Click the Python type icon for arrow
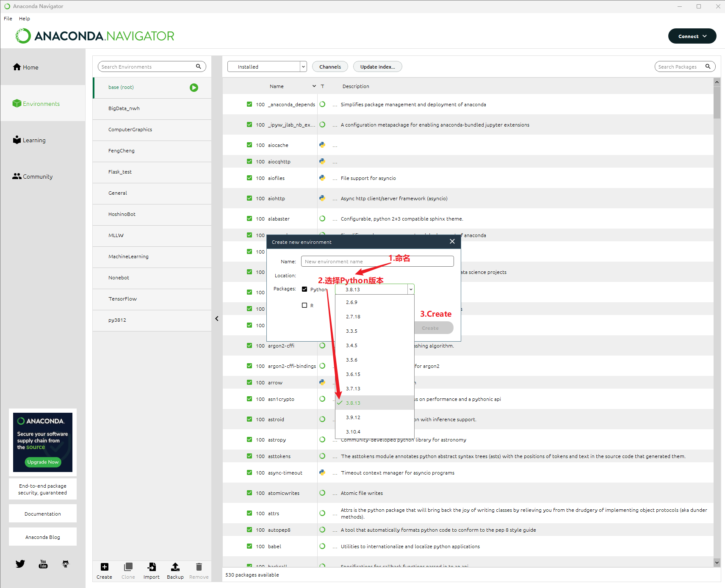 (x=322, y=382)
